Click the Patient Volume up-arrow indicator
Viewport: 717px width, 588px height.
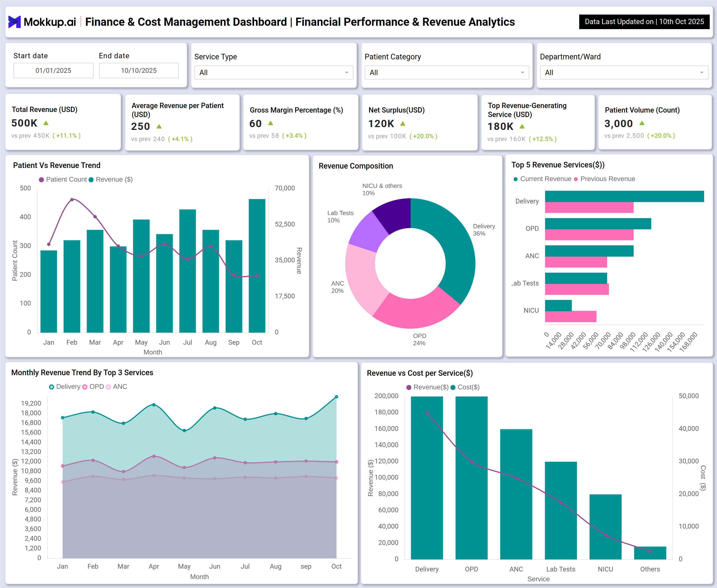tap(642, 123)
